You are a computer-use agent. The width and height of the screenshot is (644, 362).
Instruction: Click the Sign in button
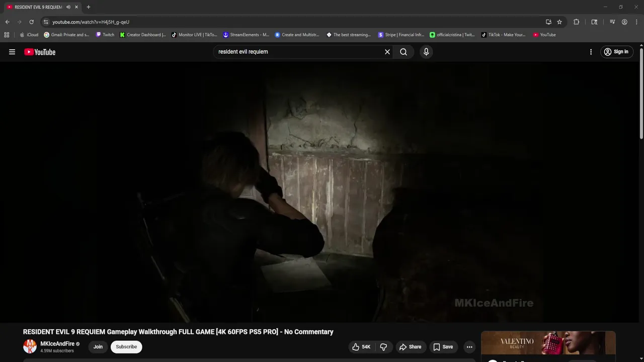(x=616, y=52)
